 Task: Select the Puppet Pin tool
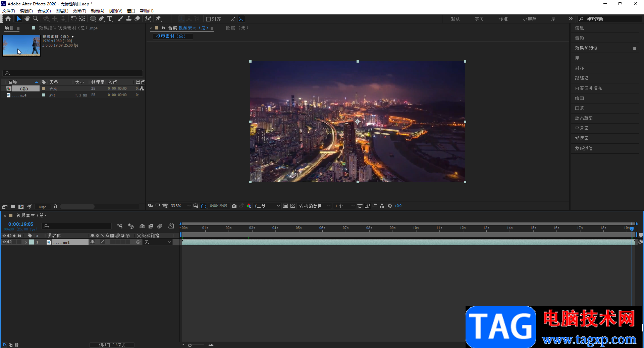pyautogui.click(x=158, y=19)
